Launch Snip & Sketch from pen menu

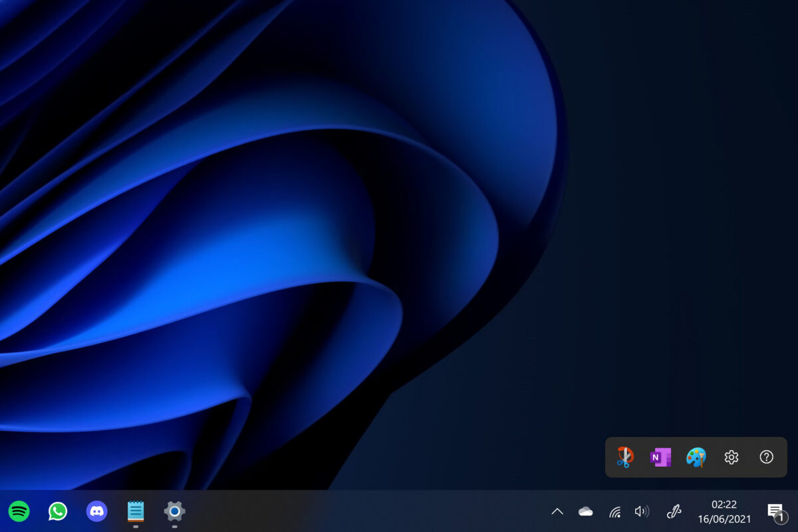[624, 457]
